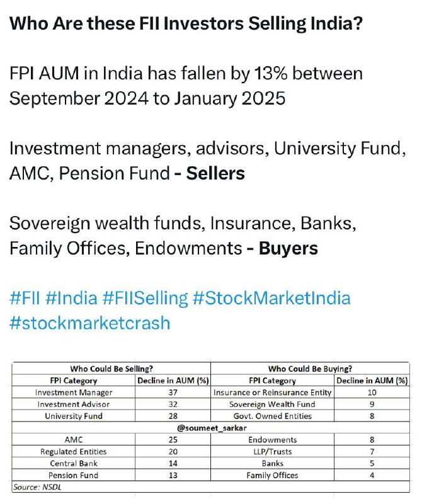Open the #FIISelling hashtag
This screenshot has height=504, width=422.
tap(145, 298)
